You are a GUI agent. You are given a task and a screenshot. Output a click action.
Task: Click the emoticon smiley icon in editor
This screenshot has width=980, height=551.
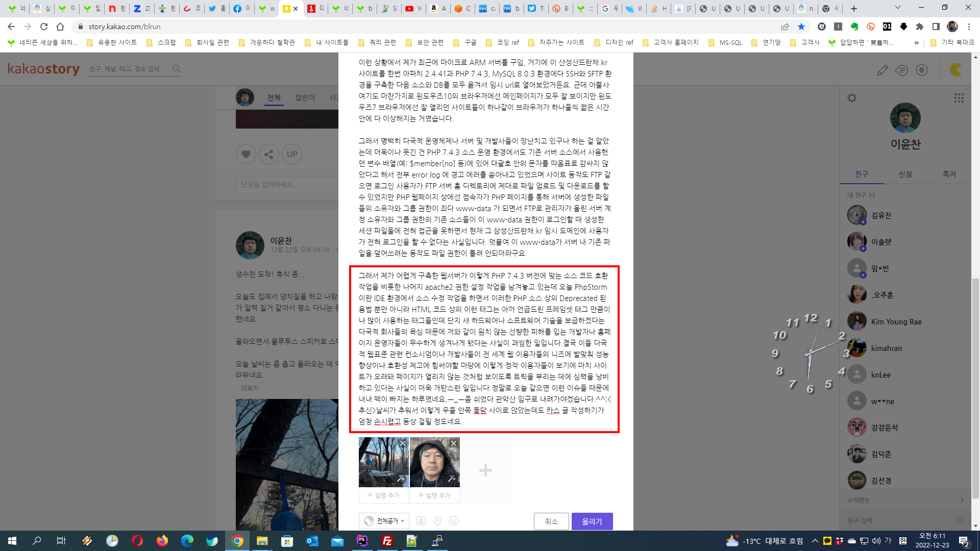454,521
